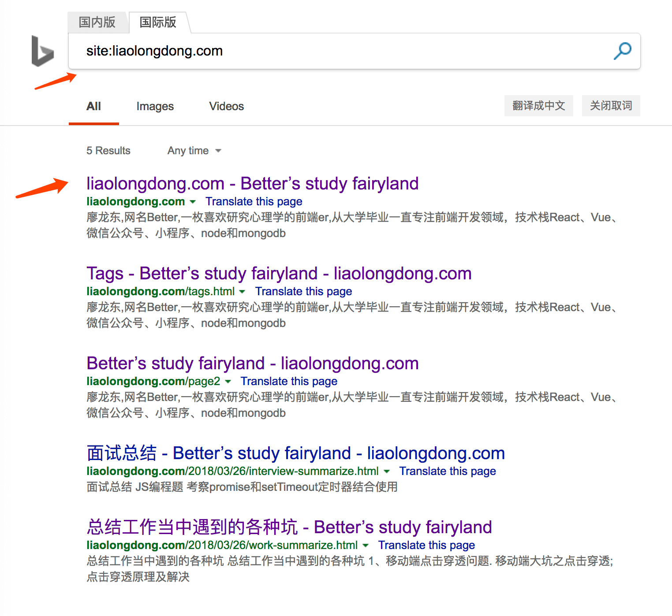Click Translate this page for first result
This screenshot has width=672, height=616.
[254, 201]
